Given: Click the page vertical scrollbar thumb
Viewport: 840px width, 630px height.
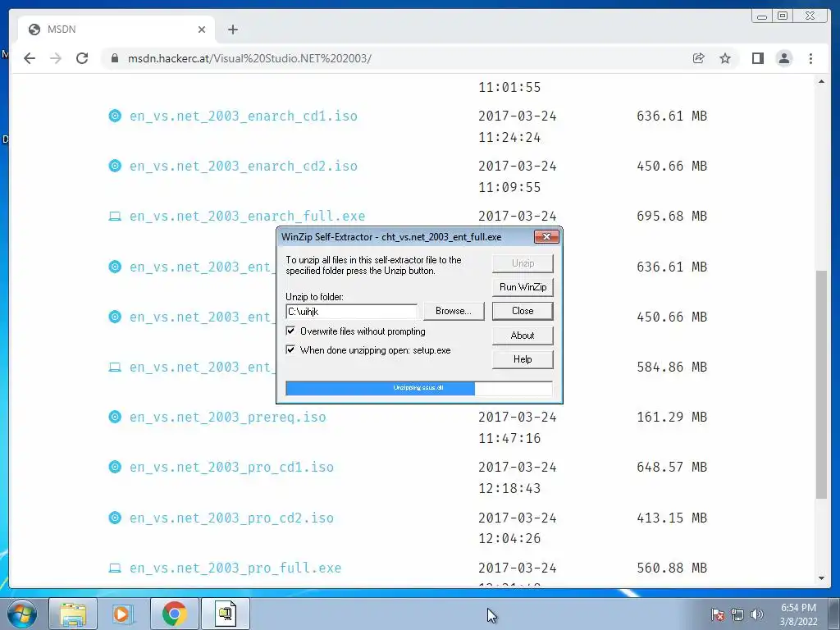Looking at the screenshot, I should [821, 384].
